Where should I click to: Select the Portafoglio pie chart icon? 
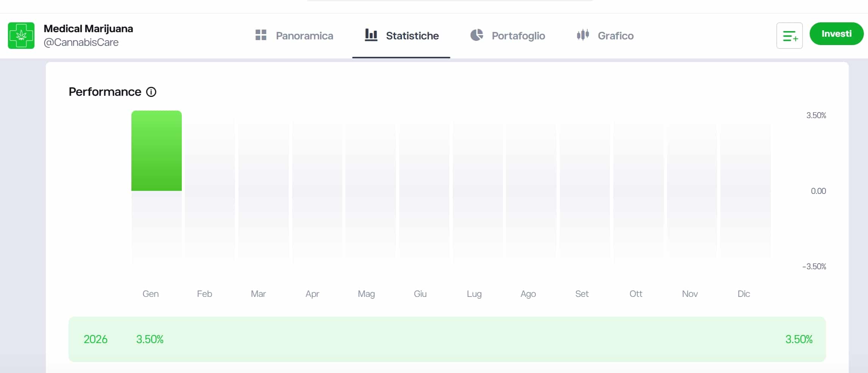(x=477, y=35)
